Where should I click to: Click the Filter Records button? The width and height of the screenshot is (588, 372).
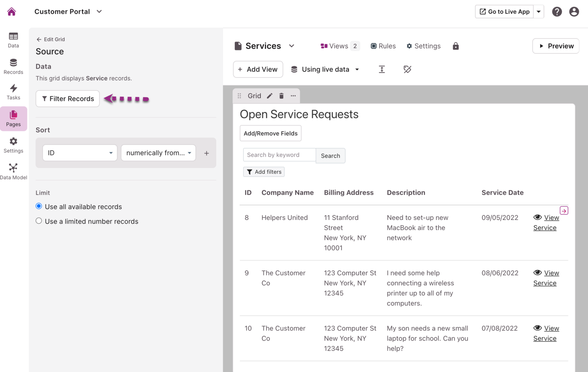[x=68, y=99]
